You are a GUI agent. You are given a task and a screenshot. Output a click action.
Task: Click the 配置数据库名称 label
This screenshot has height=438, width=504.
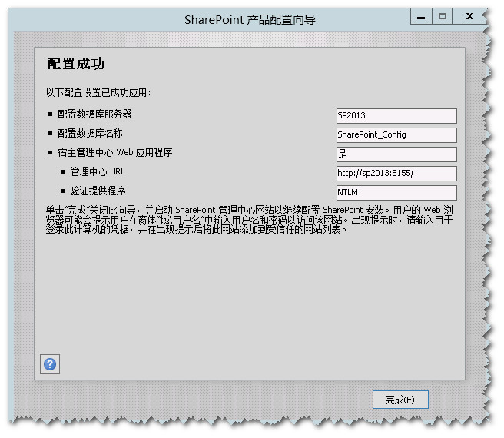coord(90,133)
